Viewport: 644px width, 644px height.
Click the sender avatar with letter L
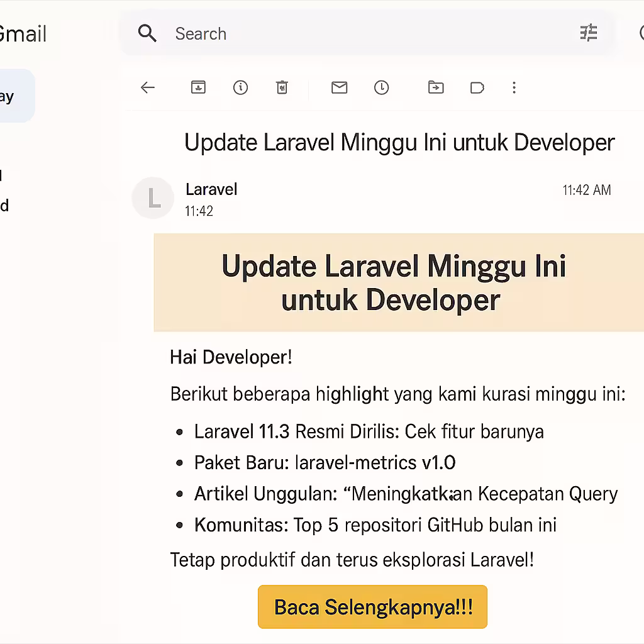153,198
